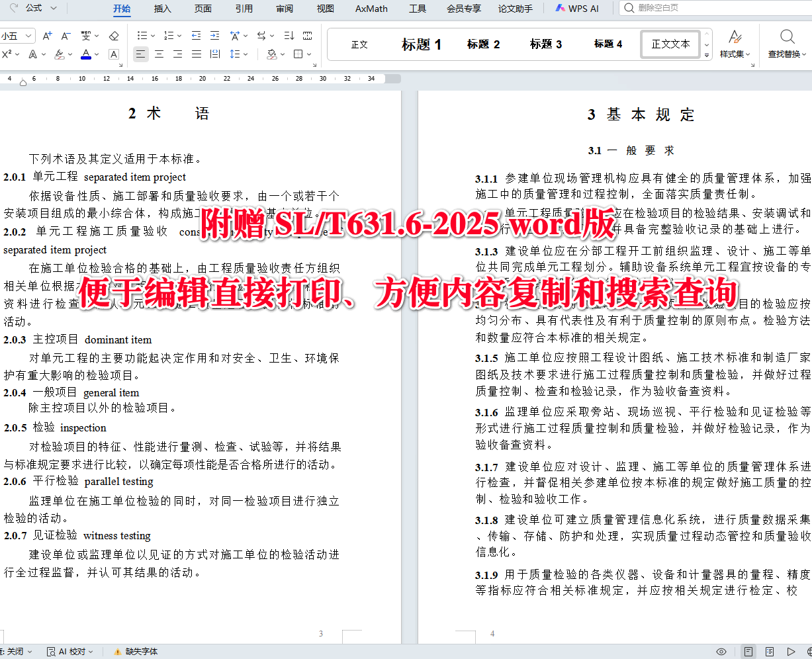Click the Phonetic guide (wén) icon
The image size is (812, 659).
pyautogui.click(x=85, y=36)
